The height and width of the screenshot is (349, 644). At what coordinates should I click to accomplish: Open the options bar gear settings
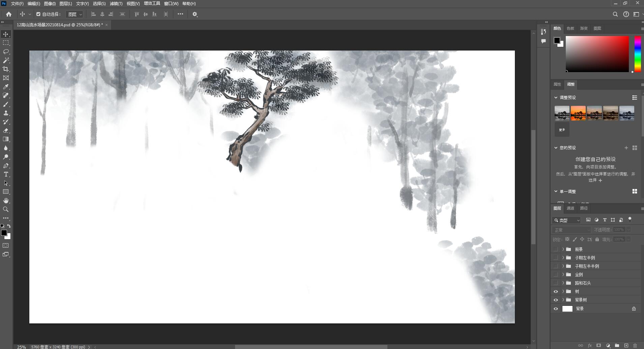point(195,14)
